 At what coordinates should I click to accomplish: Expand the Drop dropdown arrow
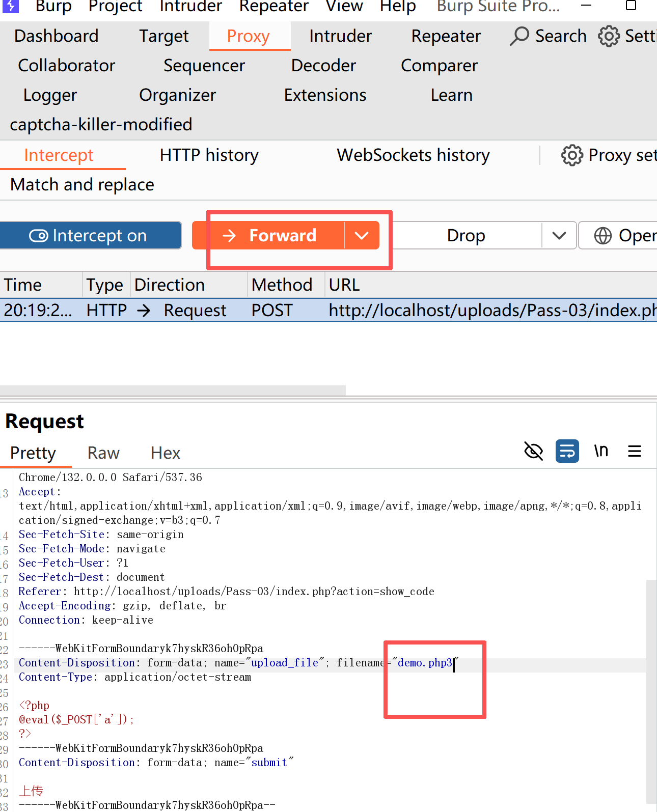[559, 235]
